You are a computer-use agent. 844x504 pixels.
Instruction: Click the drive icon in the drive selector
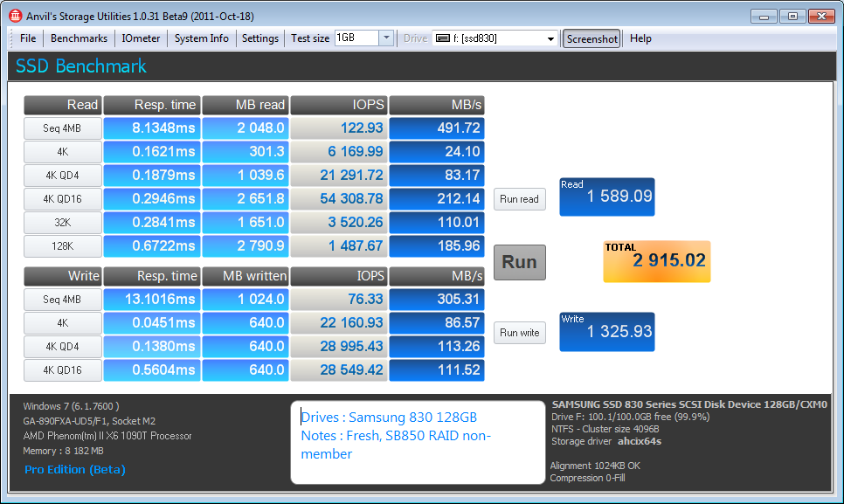(442, 38)
